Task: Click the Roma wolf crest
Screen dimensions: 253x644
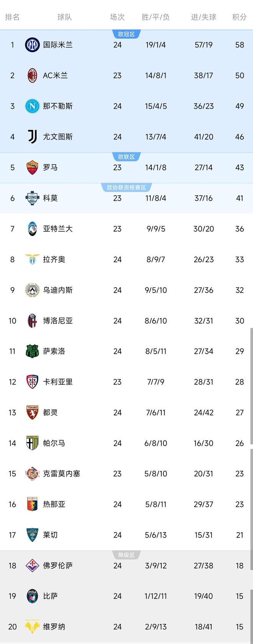Action: click(32, 167)
